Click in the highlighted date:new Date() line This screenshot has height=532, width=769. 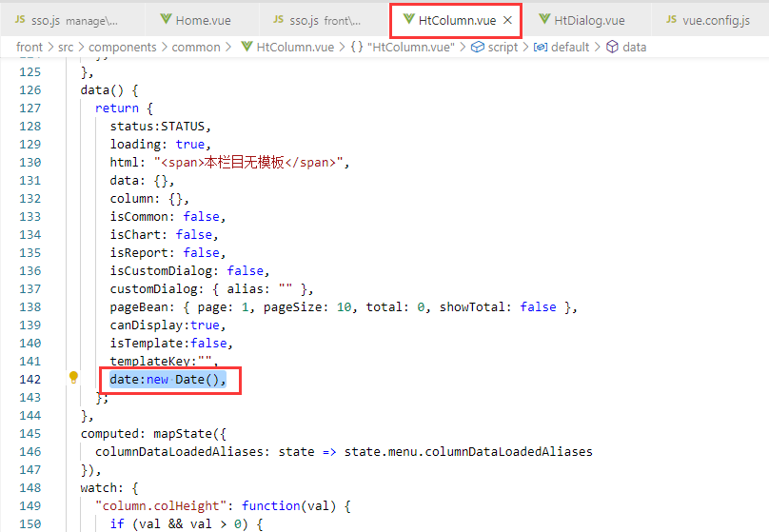click(168, 380)
